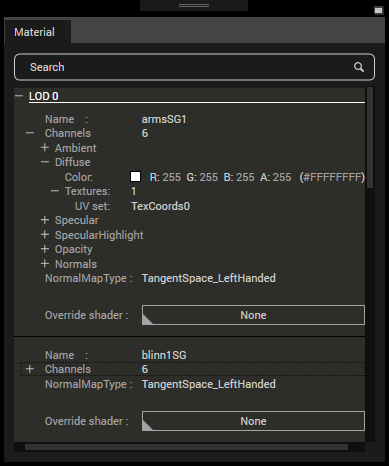Collapse the LOD 0 section
The image size is (389, 466).
click(x=19, y=96)
